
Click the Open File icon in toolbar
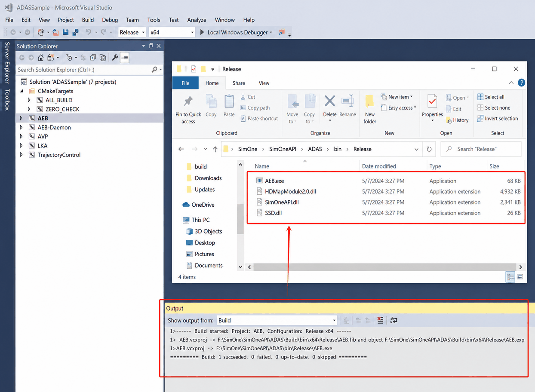coord(55,32)
